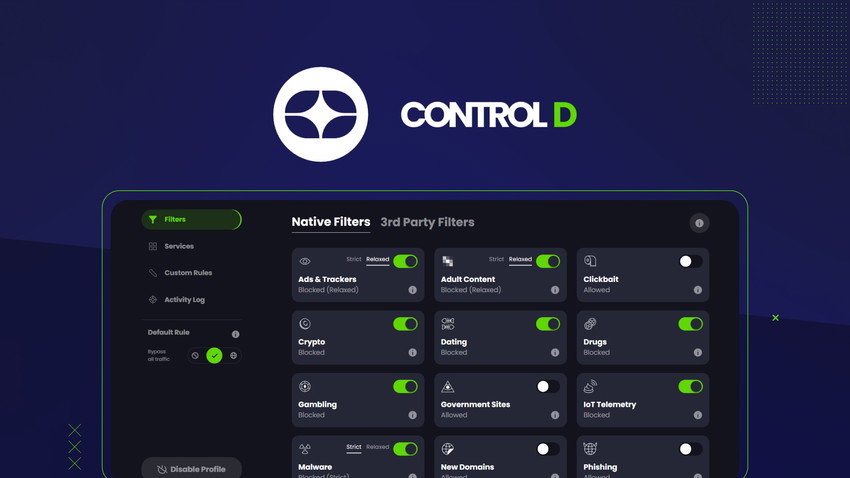The image size is (850, 478).
Task: Open info for Clickbait filter
Action: point(698,290)
